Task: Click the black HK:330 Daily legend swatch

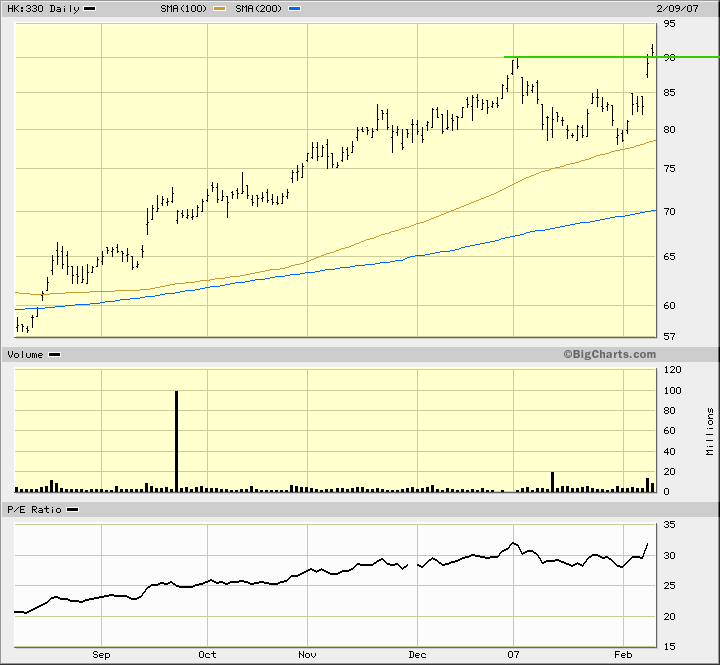Action: pos(90,9)
